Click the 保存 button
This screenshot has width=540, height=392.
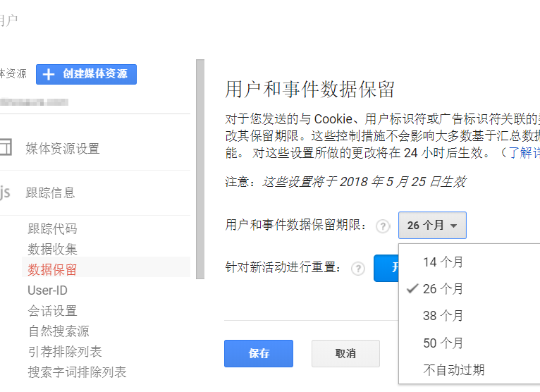pyautogui.click(x=259, y=354)
